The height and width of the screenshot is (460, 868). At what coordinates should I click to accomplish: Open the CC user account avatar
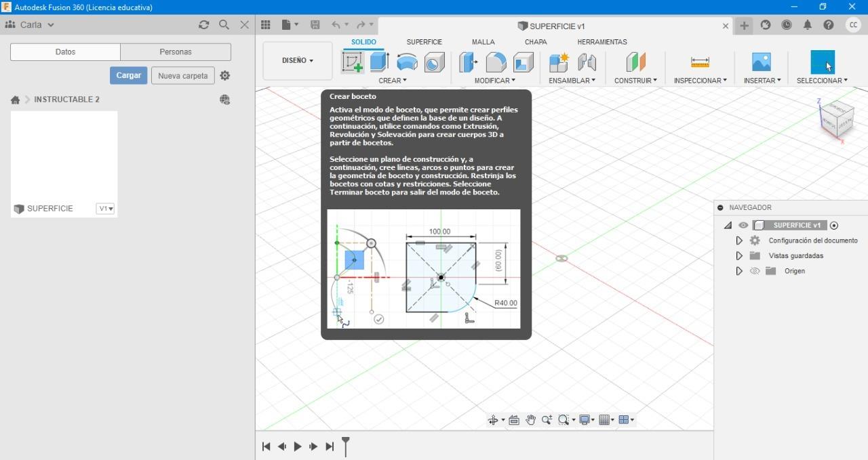coord(853,25)
